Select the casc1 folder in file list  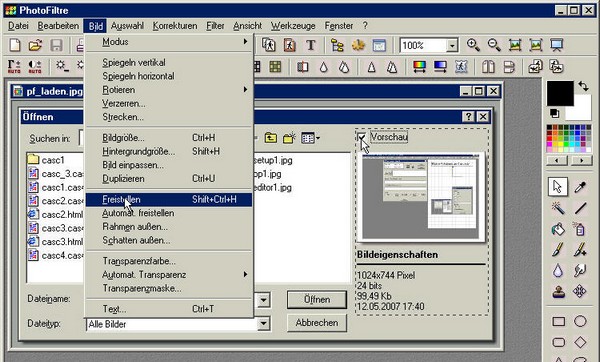pyautogui.click(x=46, y=160)
